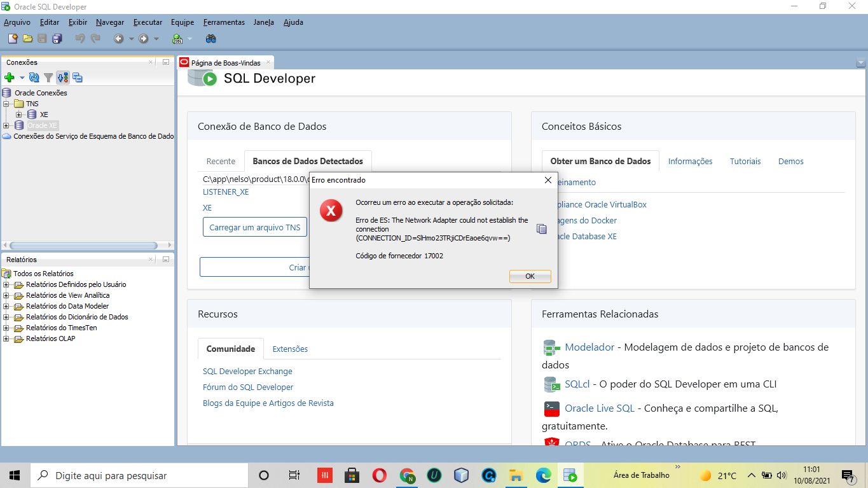The image size is (868, 488).
Task: Click the New file toolbar icon
Action: [13, 39]
